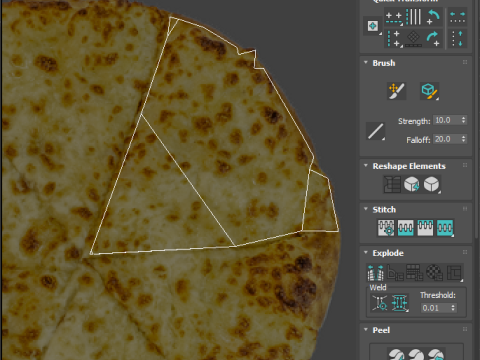Rotate selection -90 degrees around pivot
The image size is (480, 360).
pyautogui.click(x=433, y=17)
